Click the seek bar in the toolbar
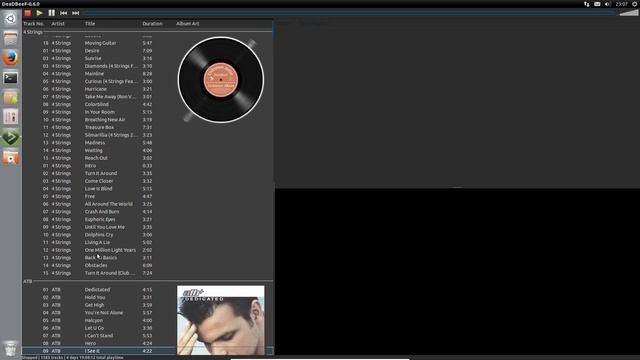The width and height of the screenshot is (640, 360). (x=349, y=13)
